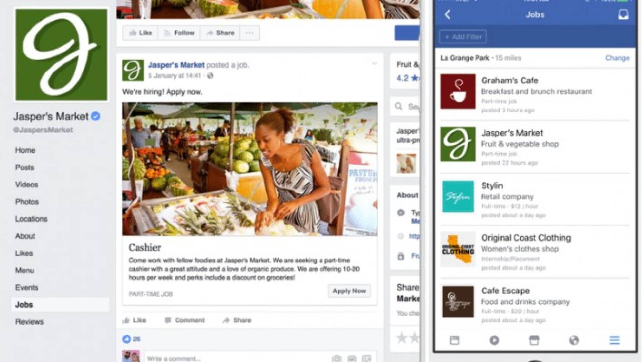Tap the globe notifications icon on phone
This screenshot has height=362, width=644.
(x=574, y=340)
